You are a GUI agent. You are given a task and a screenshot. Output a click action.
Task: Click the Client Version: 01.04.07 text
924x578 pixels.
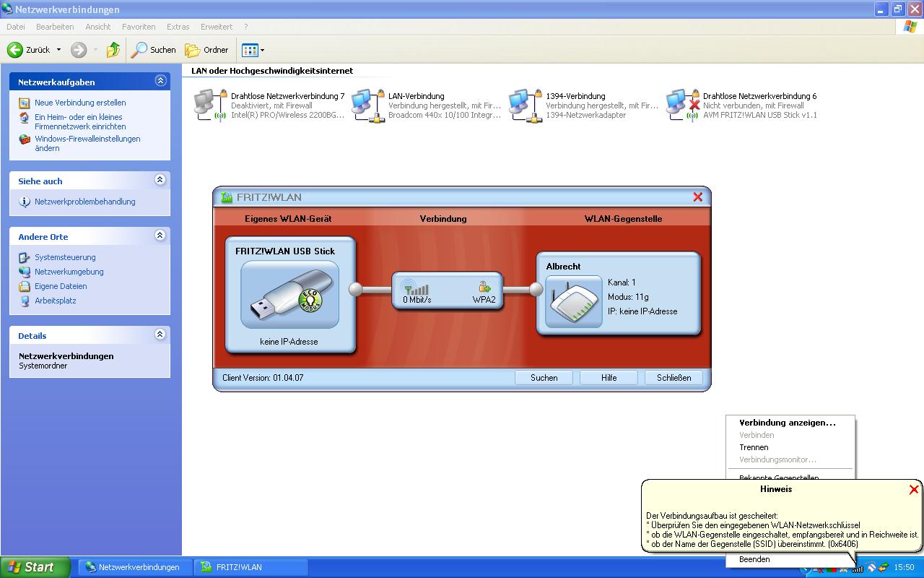click(263, 378)
